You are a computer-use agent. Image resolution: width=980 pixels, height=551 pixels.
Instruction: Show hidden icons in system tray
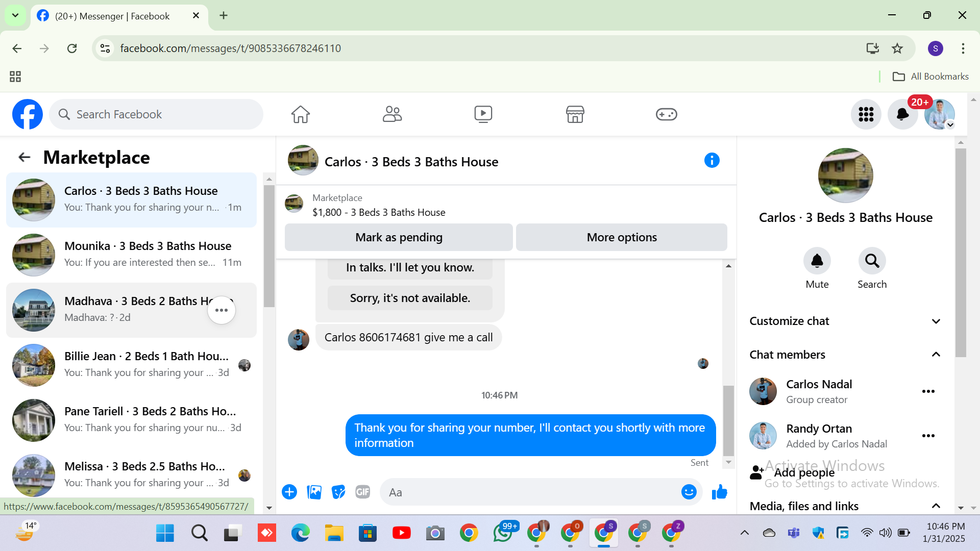(x=745, y=533)
